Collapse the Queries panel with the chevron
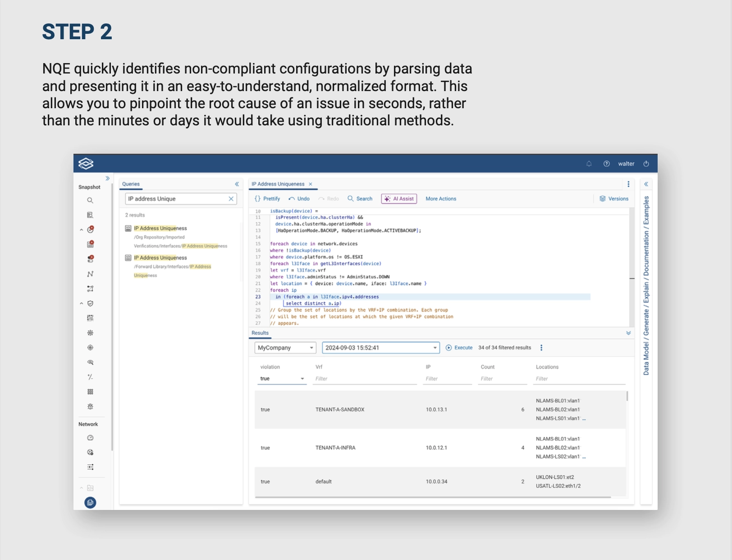The width and height of the screenshot is (732, 560). coord(238,184)
